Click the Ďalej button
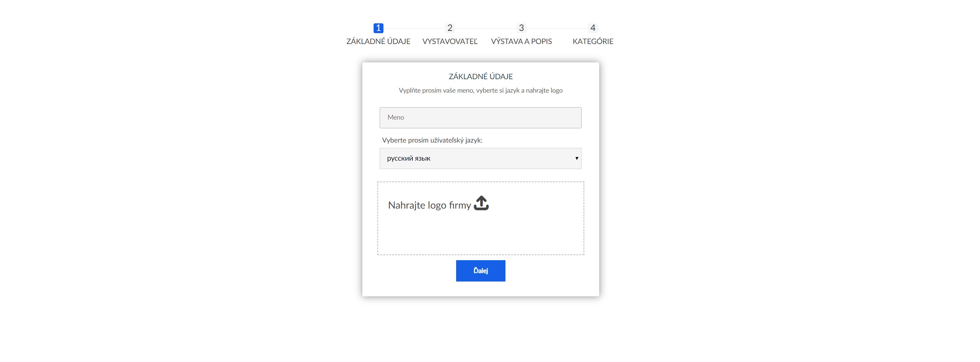This screenshot has width=980, height=362. click(480, 271)
